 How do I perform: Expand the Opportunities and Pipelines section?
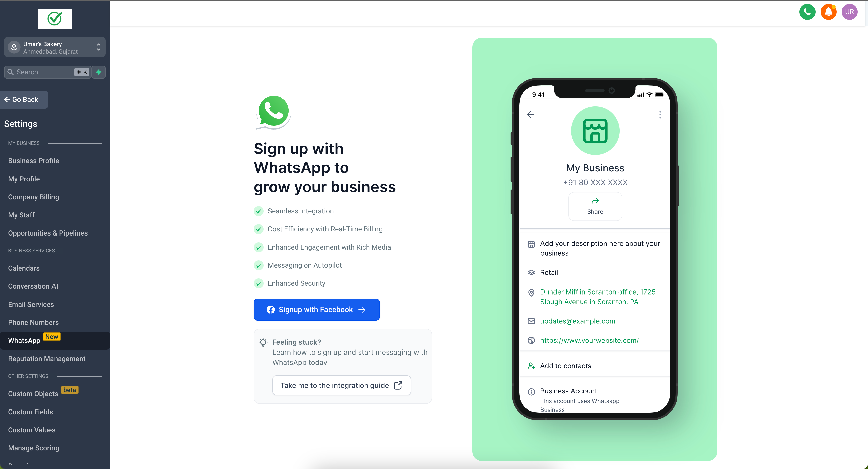[x=47, y=233]
